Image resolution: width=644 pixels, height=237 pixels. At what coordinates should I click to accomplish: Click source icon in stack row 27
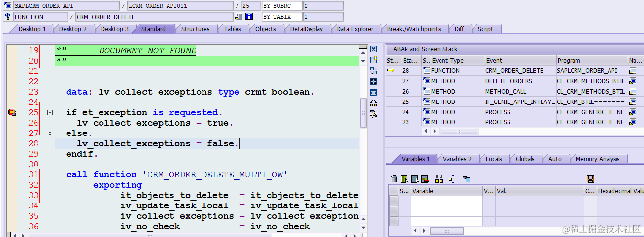coord(427,81)
